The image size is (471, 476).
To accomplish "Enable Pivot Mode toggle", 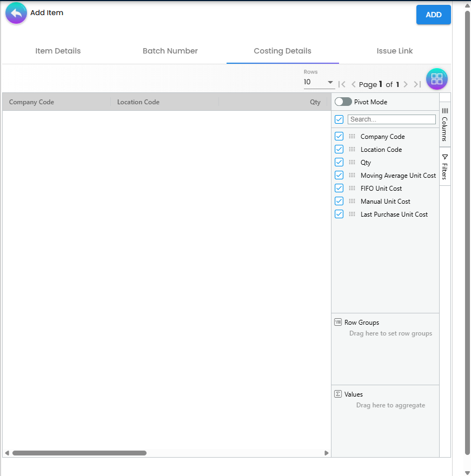I will tap(342, 102).
